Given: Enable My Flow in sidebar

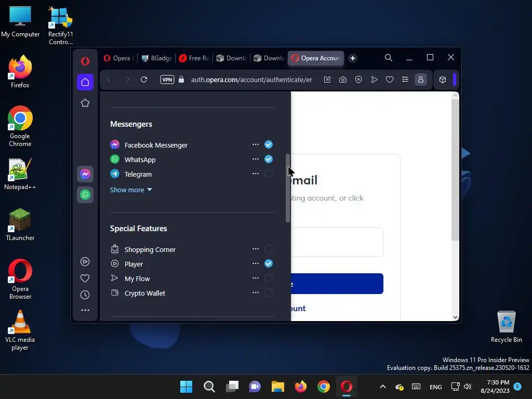Looking at the screenshot, I should pyautogui.click(x=269, y=278).
